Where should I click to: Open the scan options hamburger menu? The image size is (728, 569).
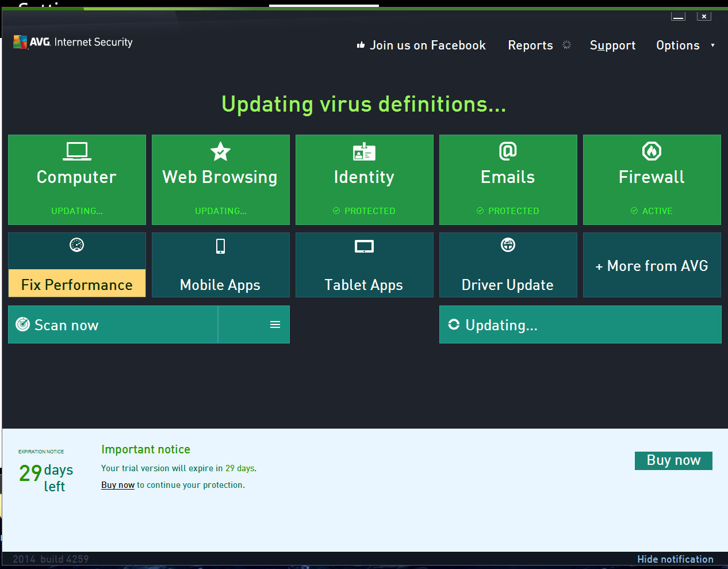(x=275, y=325)
